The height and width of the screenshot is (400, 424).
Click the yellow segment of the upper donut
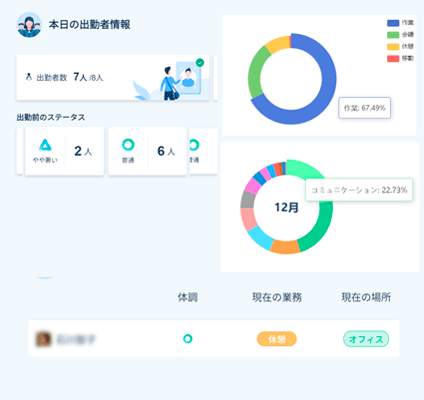pos(277,45)
